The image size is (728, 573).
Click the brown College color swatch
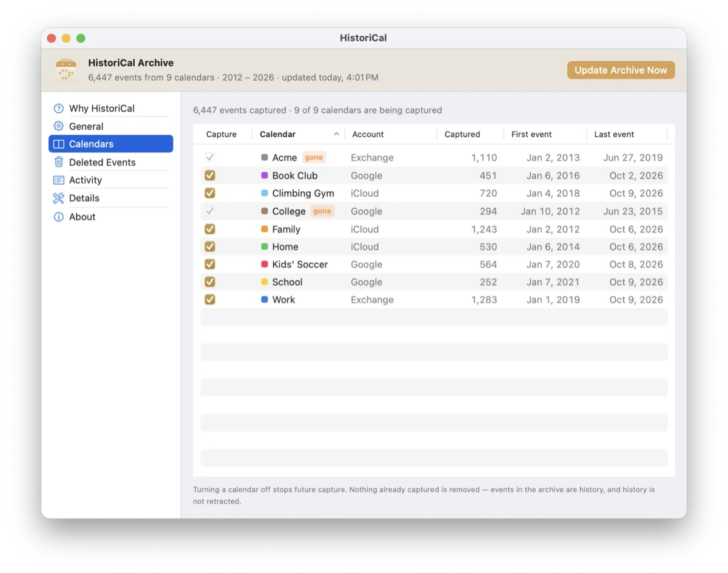tap(265, 211)
